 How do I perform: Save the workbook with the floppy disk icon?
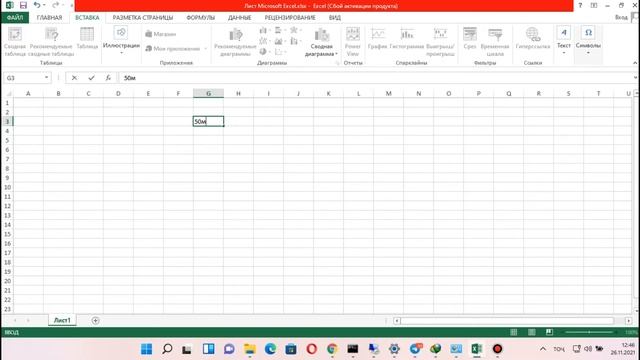coord(23,5)
